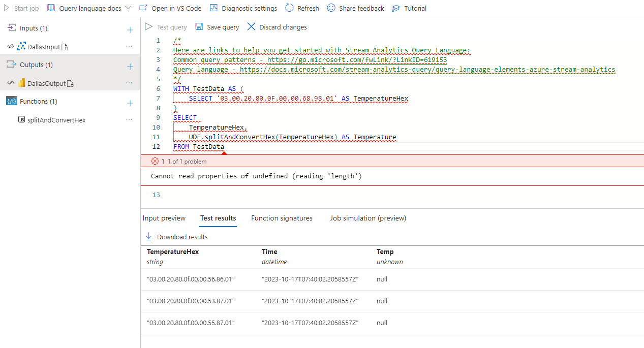Open more options for DallasInput
Viewport: 644px width, 348px height.
coord(129,46)
